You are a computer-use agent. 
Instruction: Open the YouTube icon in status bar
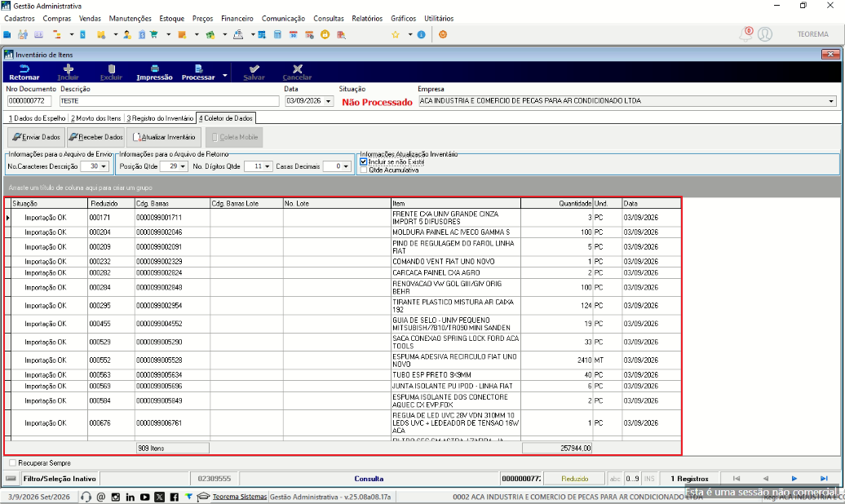coord(145,497)
